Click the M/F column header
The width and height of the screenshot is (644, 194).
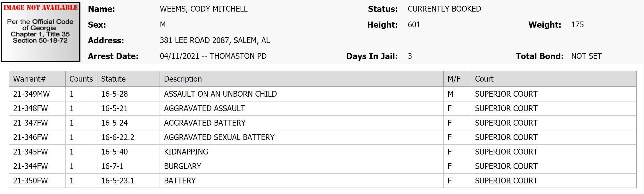coord(454,79)
